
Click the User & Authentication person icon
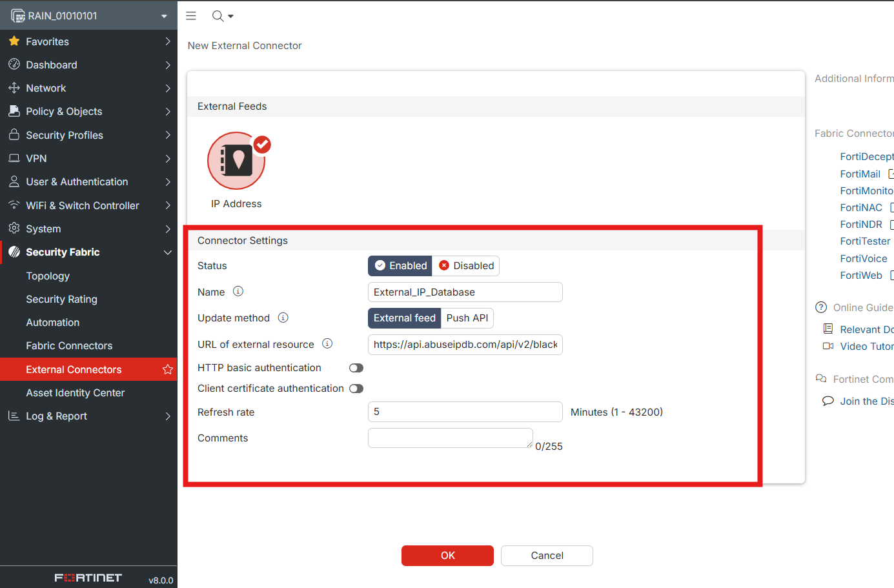point(14,181)
